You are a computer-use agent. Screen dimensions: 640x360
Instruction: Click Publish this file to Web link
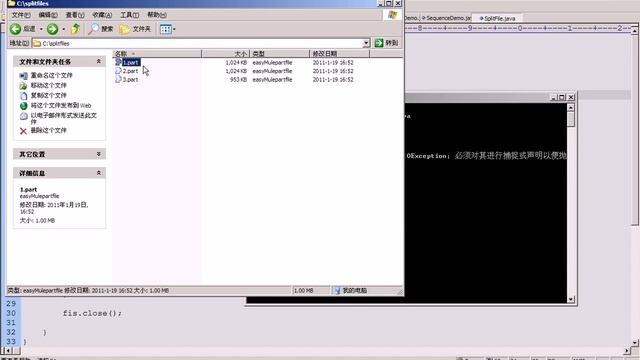[61, 106]
